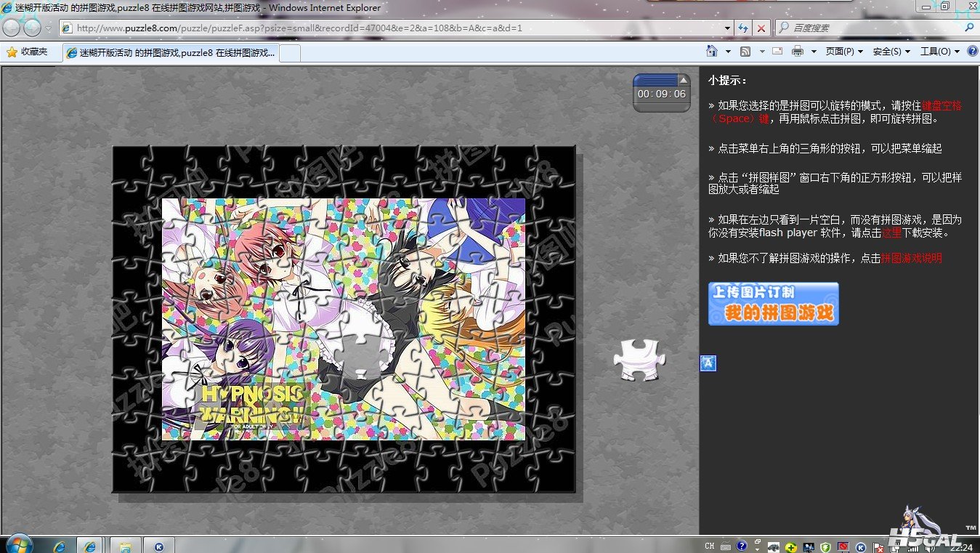
Task: Click the 收藏夹 favorites button
Action: click(x=28, y=52)
